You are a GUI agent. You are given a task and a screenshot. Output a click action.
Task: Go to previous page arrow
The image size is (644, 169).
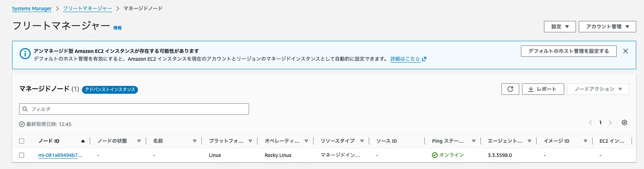point(590,122)
